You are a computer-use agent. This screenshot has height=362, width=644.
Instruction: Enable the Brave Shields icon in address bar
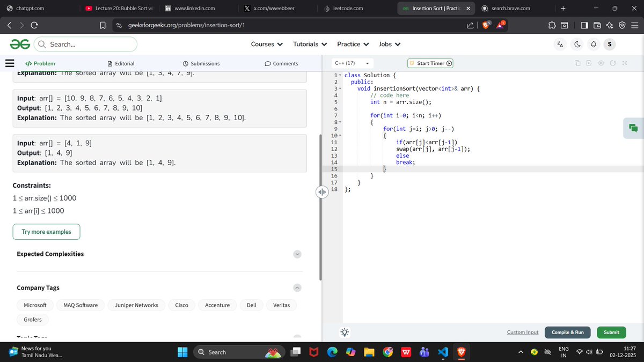coord(485,25)
